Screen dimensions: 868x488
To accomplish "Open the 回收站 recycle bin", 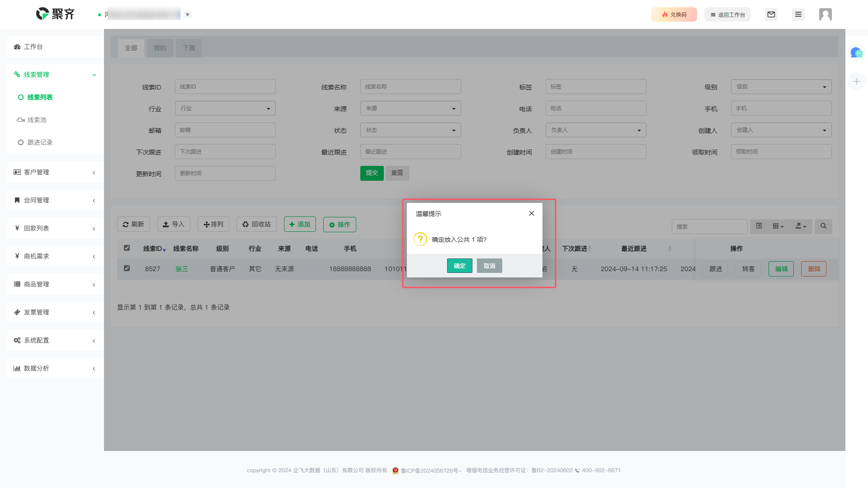I will click(256, 224).
